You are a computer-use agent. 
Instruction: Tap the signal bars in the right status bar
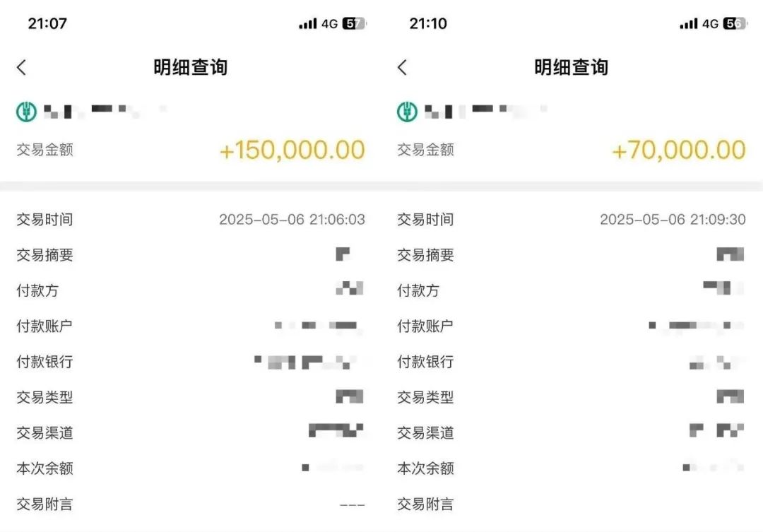point(688,23)
